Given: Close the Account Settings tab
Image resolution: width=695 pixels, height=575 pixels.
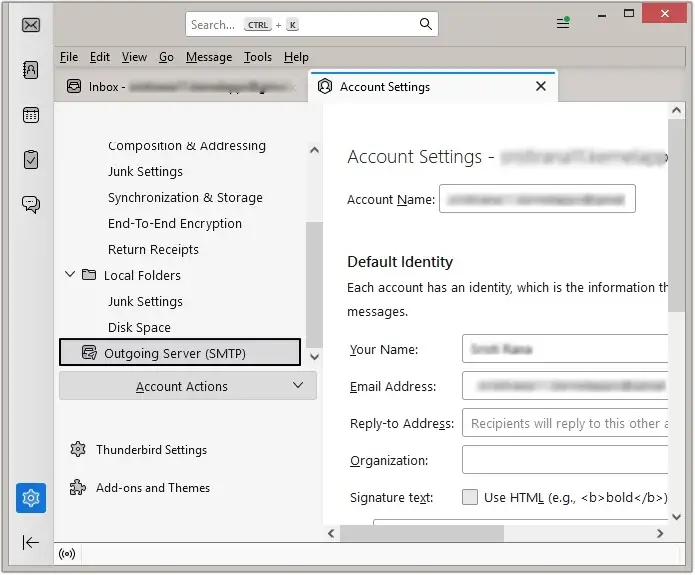Looking at the screenshot, I should [541, 86].
